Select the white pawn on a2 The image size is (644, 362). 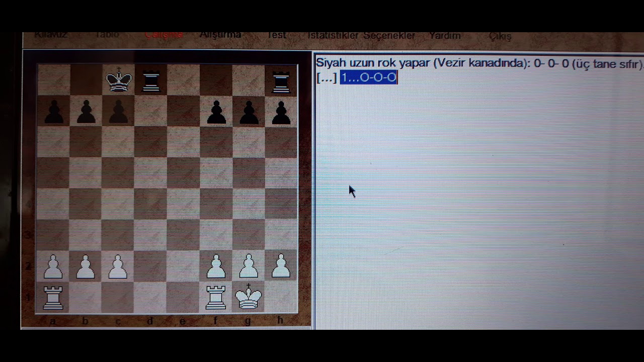[53, 266]
